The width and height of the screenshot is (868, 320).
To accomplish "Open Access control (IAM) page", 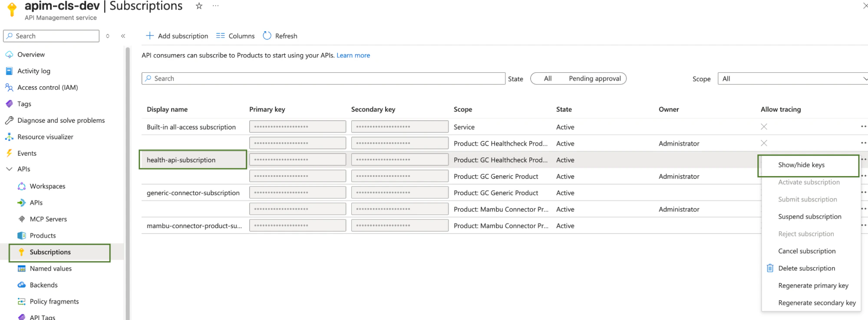I will 48,88.
